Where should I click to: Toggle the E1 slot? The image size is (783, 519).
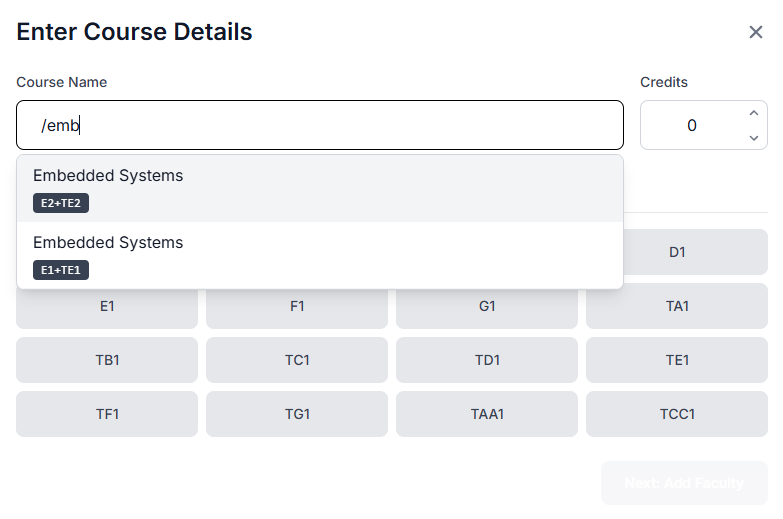pyautogui.click(x=107, y=306)
